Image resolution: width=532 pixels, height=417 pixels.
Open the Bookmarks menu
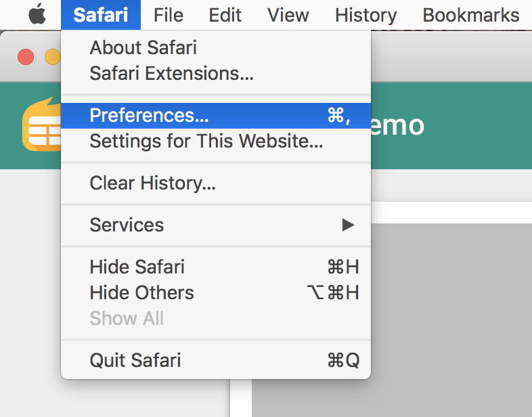pos(471,15)
